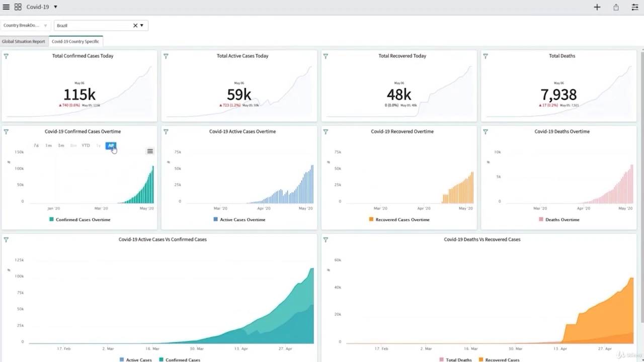Toggle the Active Cases legend item

coord(136,360)
